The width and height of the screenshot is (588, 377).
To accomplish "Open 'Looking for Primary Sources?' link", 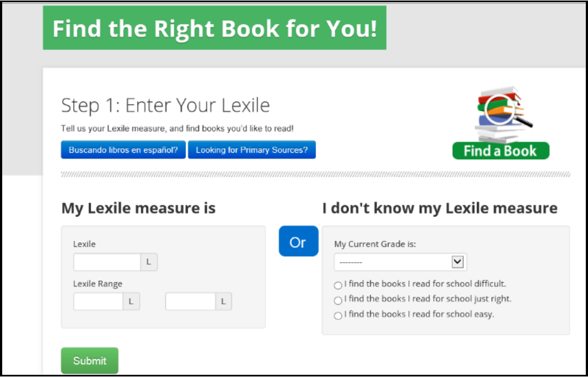I will 252,150.
